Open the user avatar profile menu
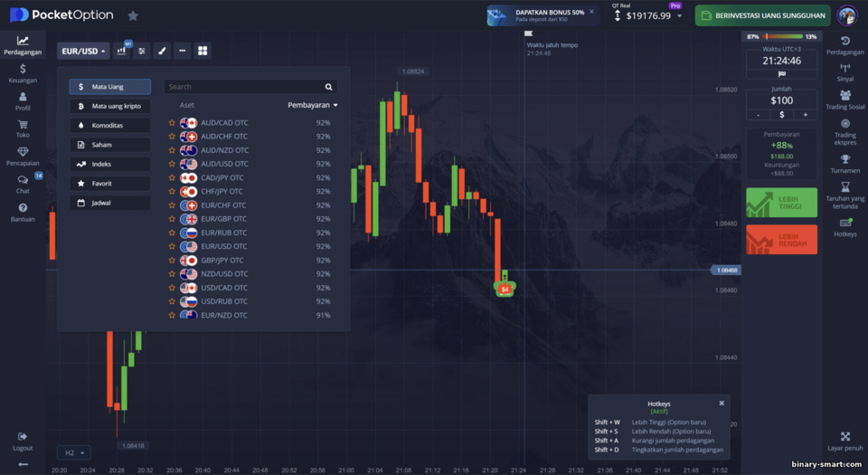868x475 pixels. (x=847, y=15)
